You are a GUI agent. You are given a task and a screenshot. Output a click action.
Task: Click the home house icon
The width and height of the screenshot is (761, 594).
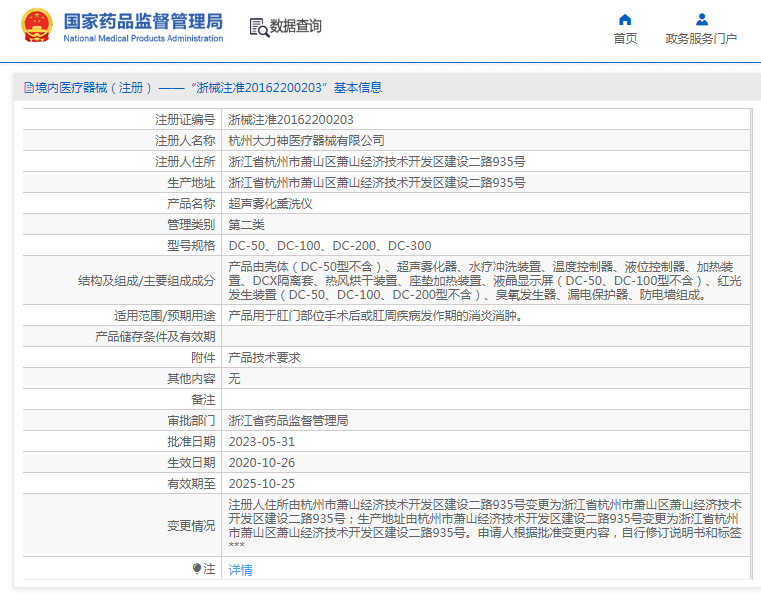625,19
